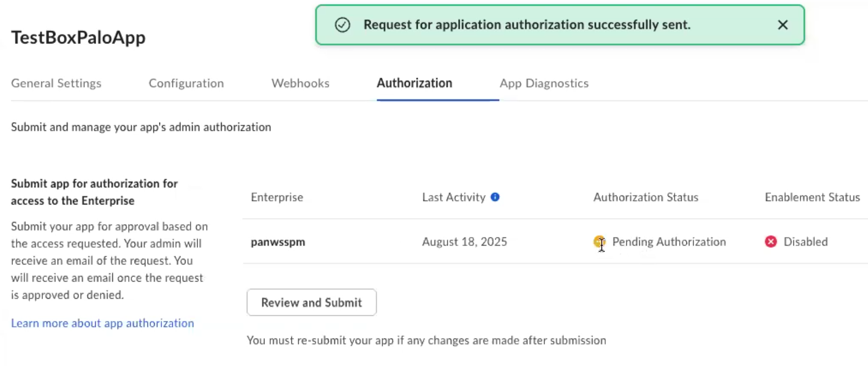The image size is (868, 366).
Task: Open Learn more about app authorization link
Action: point(102,323)
